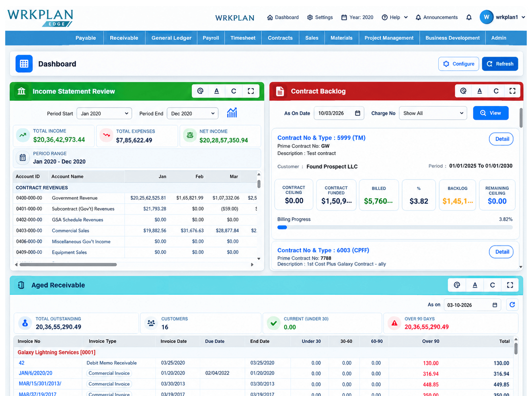Open the Business Development menu
Viewport: 532px width, 396px height.
click(x=452, y=38)
